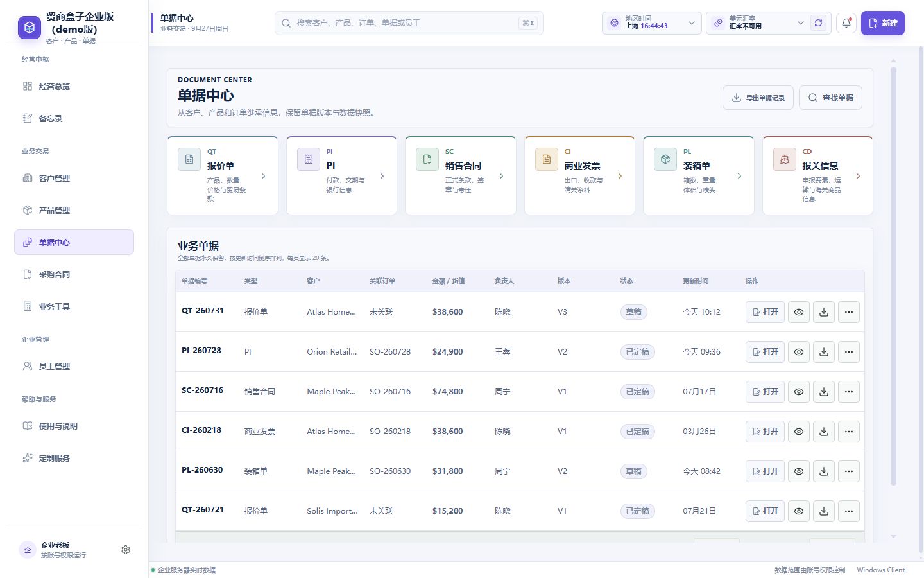Preview QT-260721 with eye icon
The width and height of the screenshot is (924, 578).
tap(799, 511)
